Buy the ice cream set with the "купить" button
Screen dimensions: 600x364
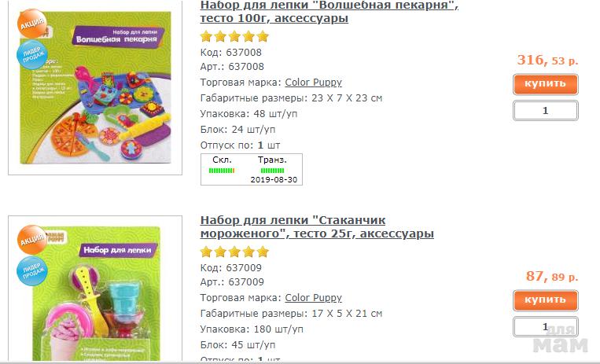pyautogui.click(x=545, y=300)
